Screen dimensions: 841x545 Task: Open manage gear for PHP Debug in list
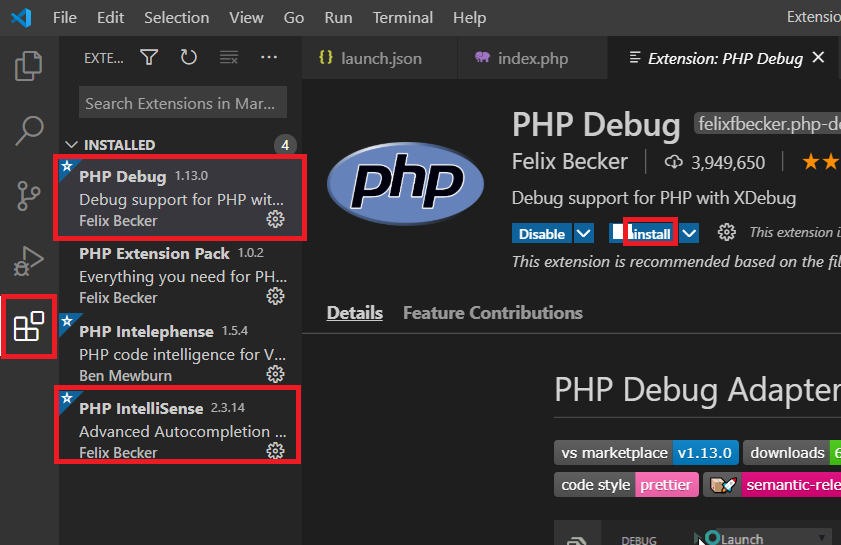point(275,219)
